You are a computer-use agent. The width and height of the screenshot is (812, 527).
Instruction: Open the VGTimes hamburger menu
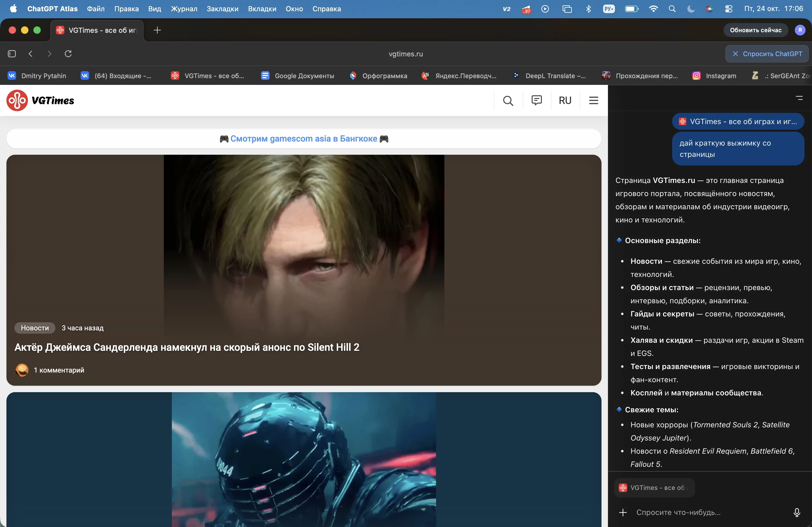pos(594,100)
